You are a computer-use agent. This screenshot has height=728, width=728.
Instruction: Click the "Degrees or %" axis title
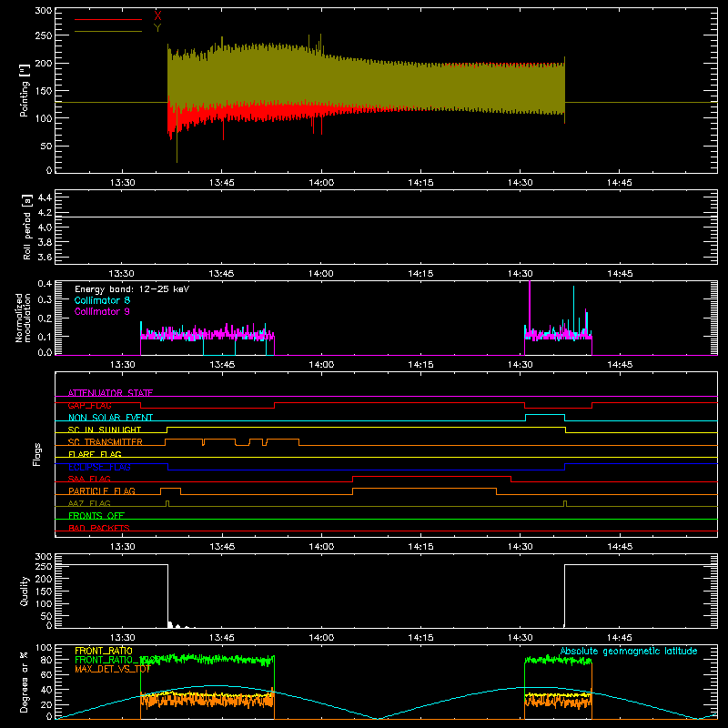pos(25,682)
